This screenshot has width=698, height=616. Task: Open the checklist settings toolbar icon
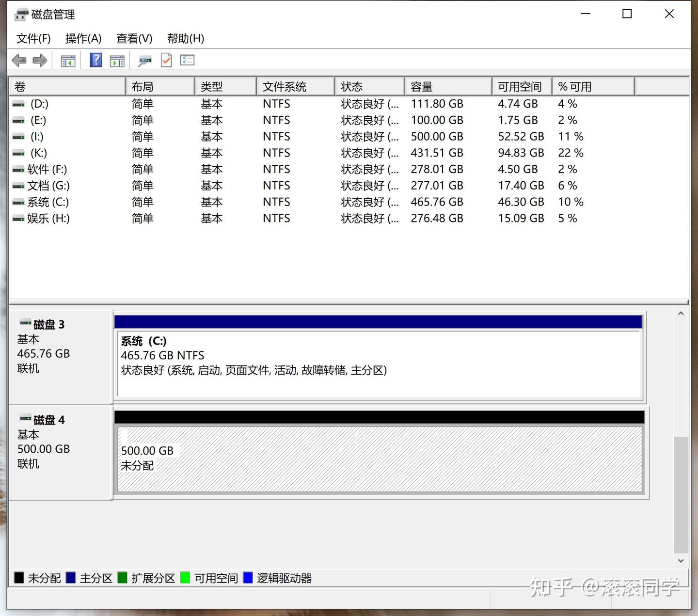187,60
